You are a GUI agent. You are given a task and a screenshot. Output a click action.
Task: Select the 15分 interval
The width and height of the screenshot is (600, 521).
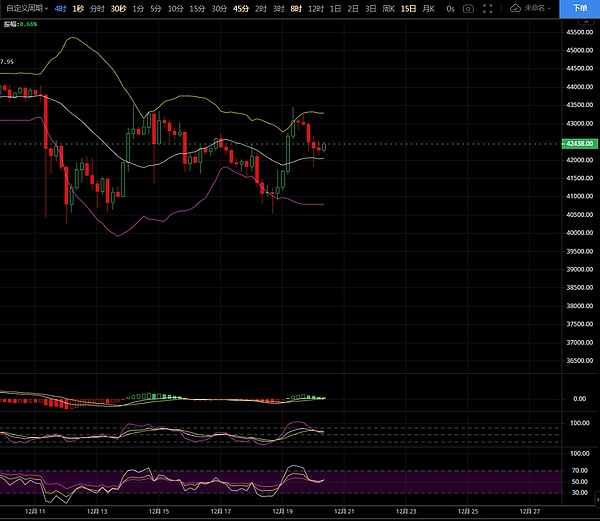point(197,8)
